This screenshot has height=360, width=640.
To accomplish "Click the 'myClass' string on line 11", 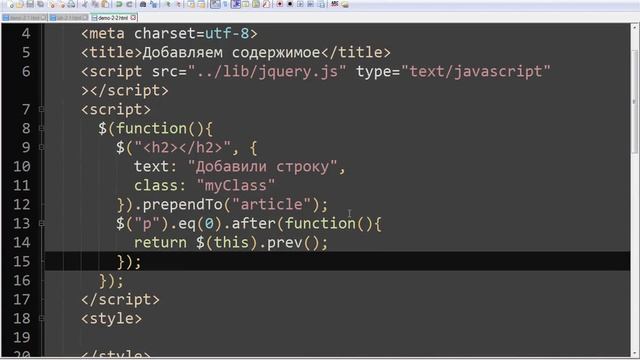I will (x=236, y=186).
